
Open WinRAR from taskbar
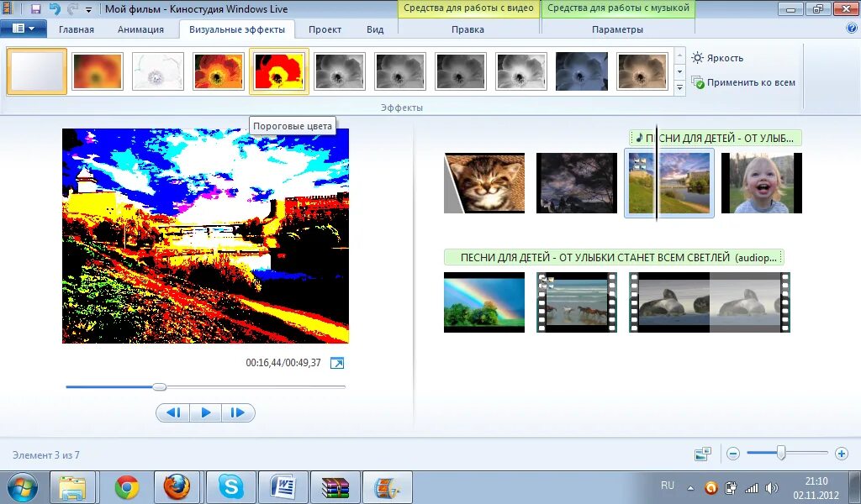tap(335, 487)
